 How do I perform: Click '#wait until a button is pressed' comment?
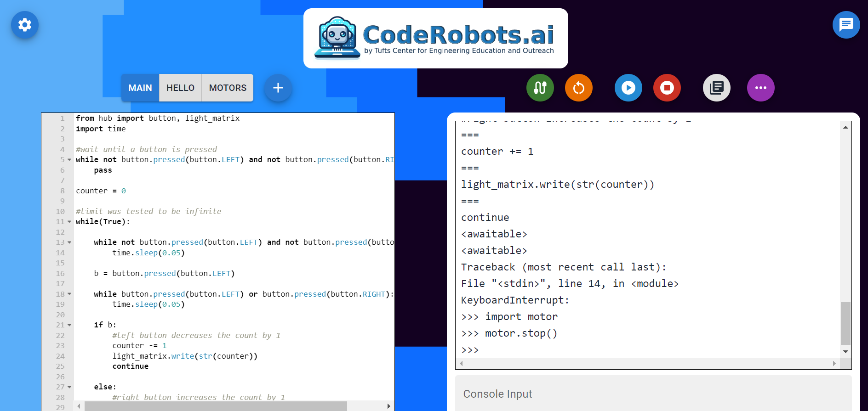(146, 150)
